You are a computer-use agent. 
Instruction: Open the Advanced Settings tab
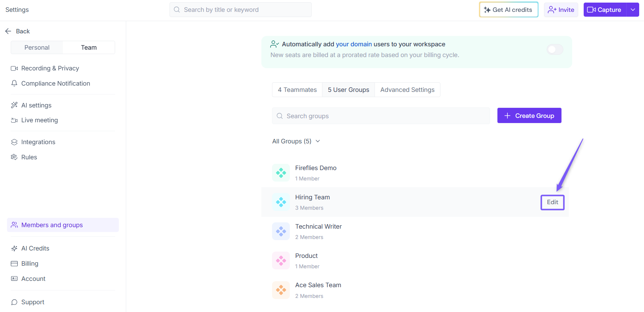(x=407, y=90)
